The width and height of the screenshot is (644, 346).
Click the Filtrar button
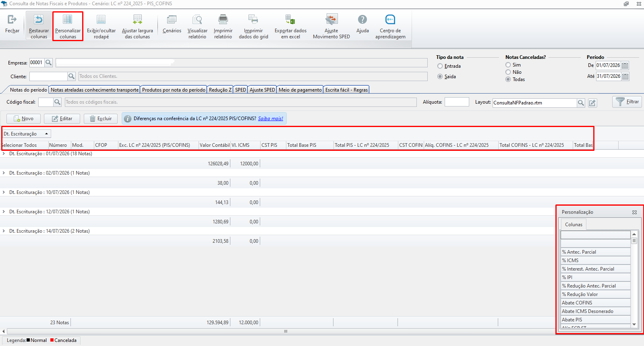[x=627, y=102]
